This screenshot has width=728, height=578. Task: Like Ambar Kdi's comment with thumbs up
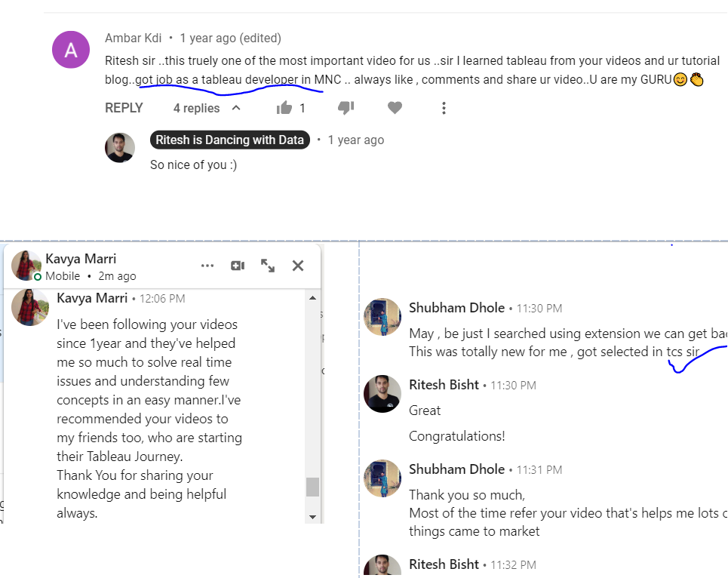(x=284, y=108)
